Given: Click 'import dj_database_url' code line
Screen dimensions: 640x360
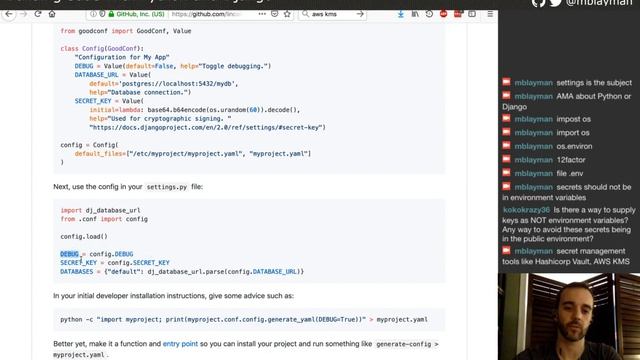Looking at the screenshot, I should tap(100, 210).
